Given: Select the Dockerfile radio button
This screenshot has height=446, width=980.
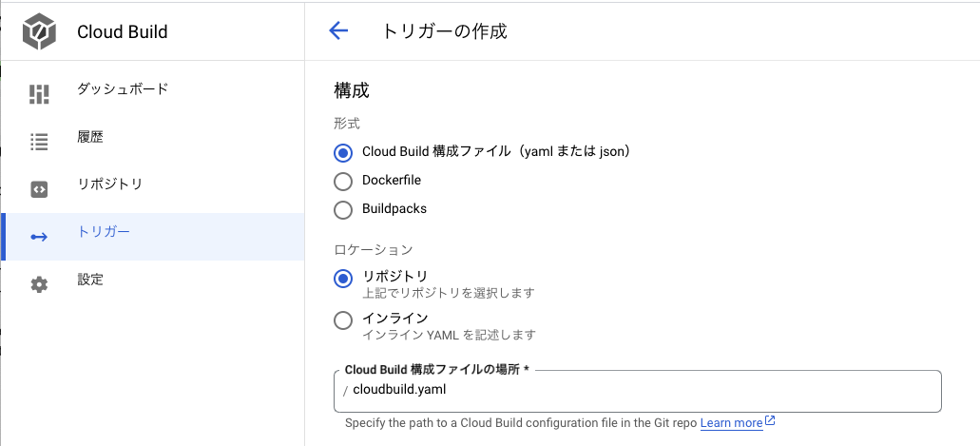Looking at the screenshot, I should (343, 182).
